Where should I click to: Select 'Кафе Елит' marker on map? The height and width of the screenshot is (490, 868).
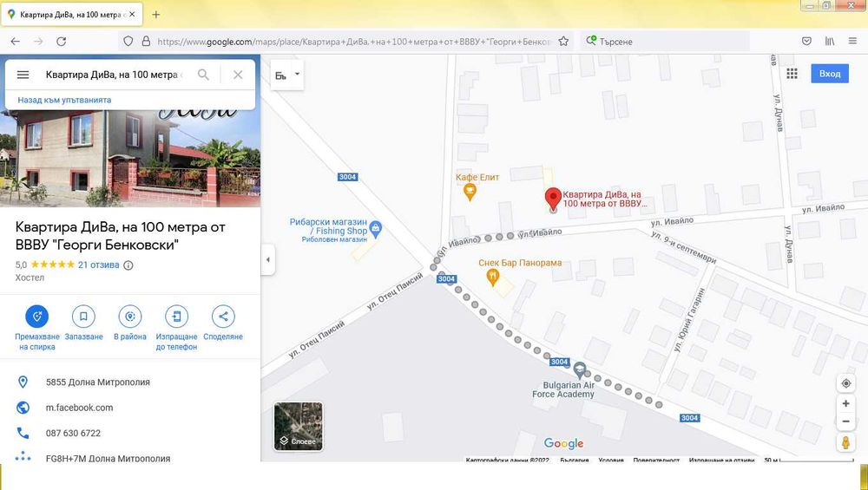click(470, 192)
